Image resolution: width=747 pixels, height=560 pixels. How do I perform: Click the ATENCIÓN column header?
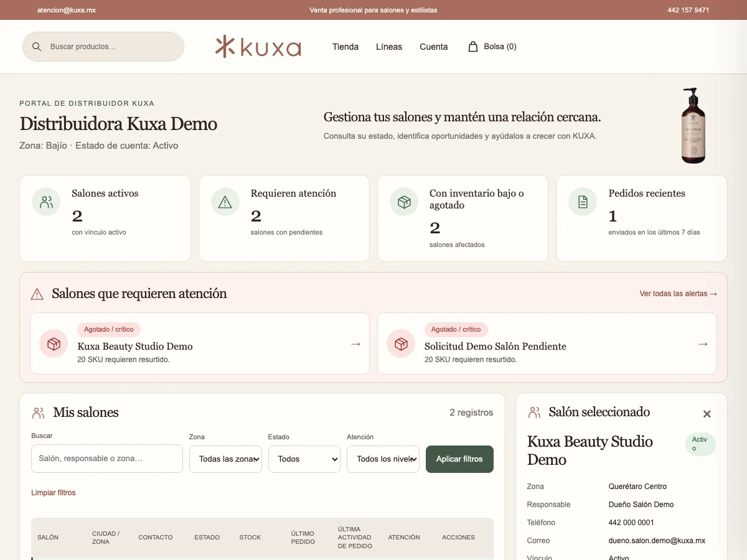[404, 538]
